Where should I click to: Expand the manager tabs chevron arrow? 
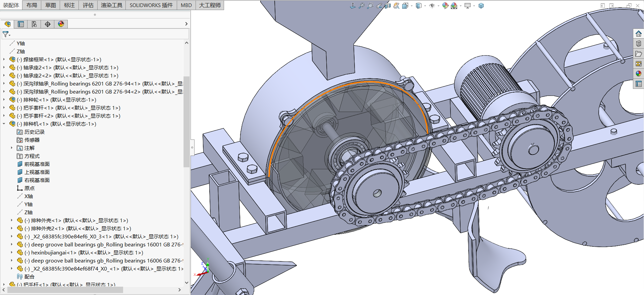pyautogui.click(x=186, y=24)
